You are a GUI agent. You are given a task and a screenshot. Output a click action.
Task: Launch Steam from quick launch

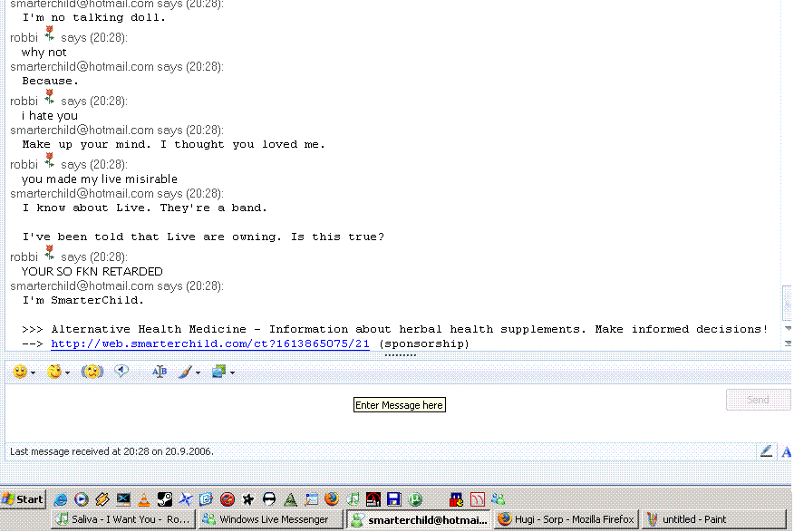click(x=165, y=499)
